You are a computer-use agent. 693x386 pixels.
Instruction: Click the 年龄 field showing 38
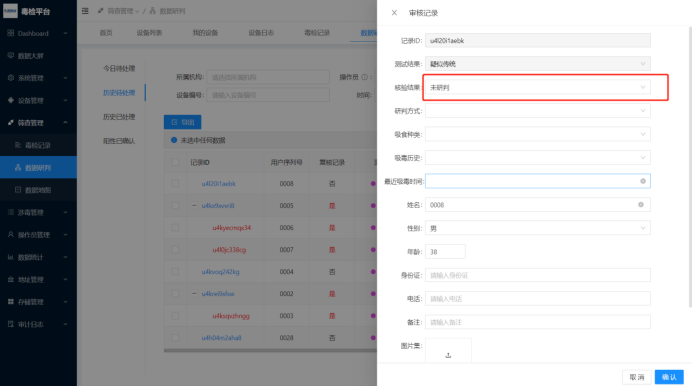coord(445,252)
